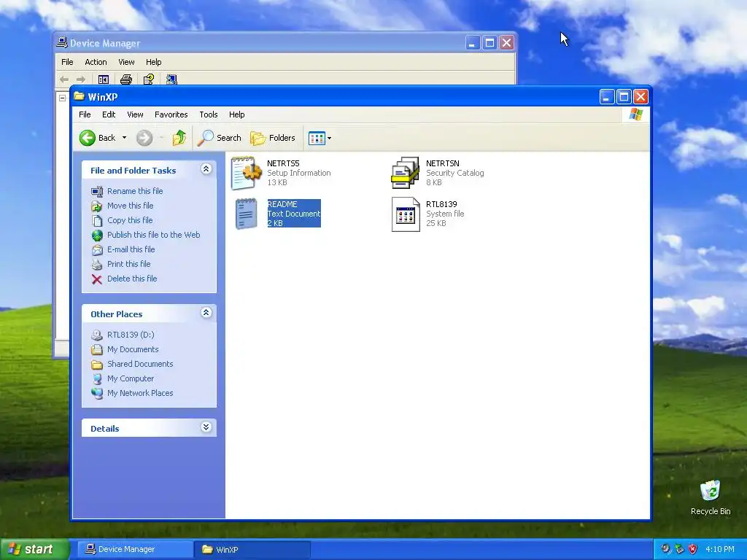The image size is (747, 560).
Task: Open the Tools menu
Action: tap(208, 114)
